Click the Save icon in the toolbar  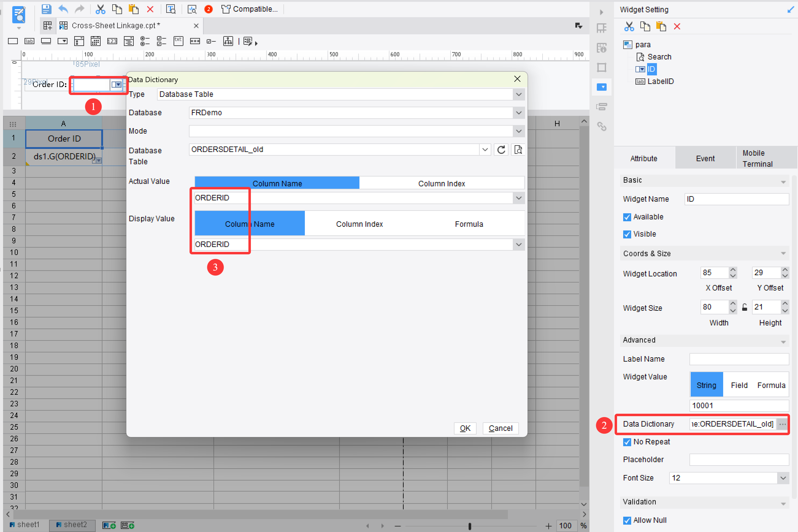[x=47, y=9]
